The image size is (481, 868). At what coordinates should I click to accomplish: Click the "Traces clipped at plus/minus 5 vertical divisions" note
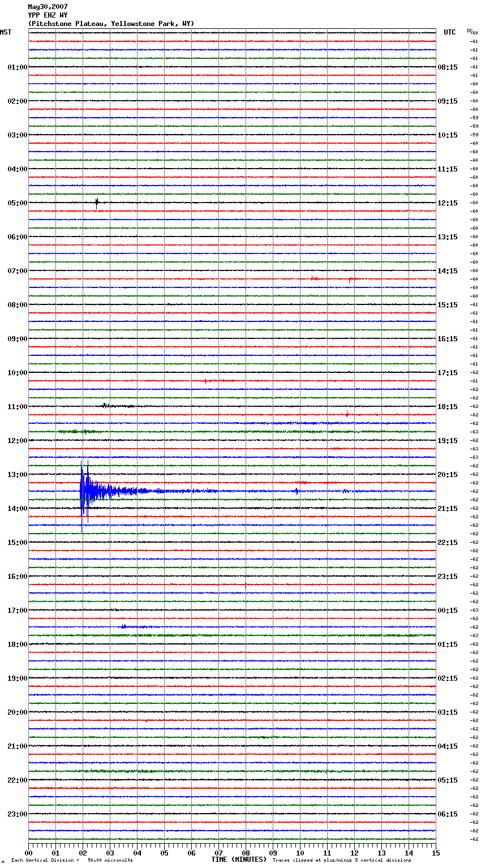click(x=342, y=861)
